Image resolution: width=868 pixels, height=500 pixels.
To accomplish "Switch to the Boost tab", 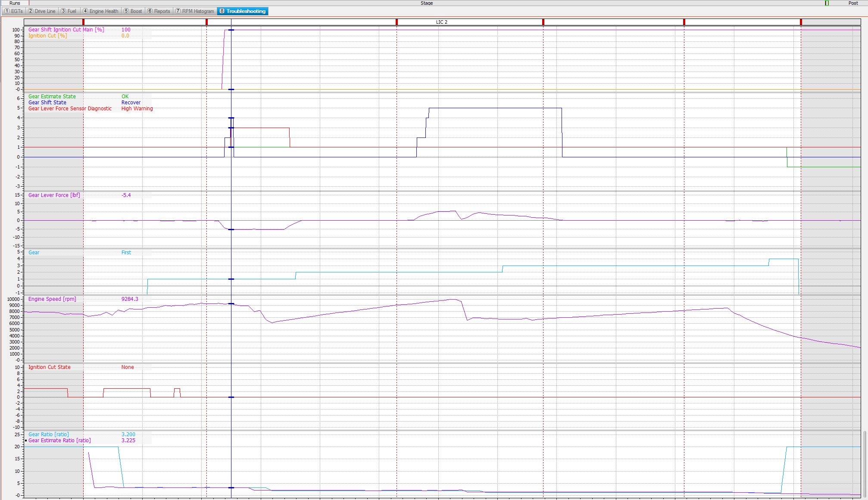I will [133, 11].
